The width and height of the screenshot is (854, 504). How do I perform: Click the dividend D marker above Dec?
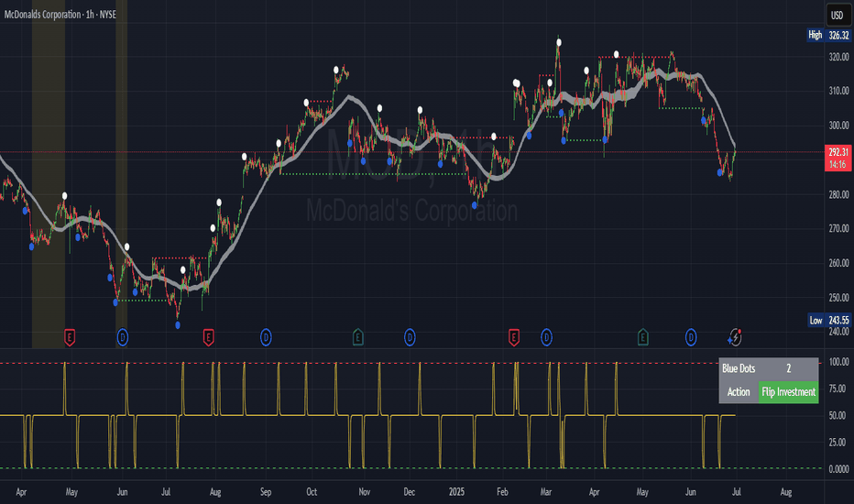click(410, 338)
